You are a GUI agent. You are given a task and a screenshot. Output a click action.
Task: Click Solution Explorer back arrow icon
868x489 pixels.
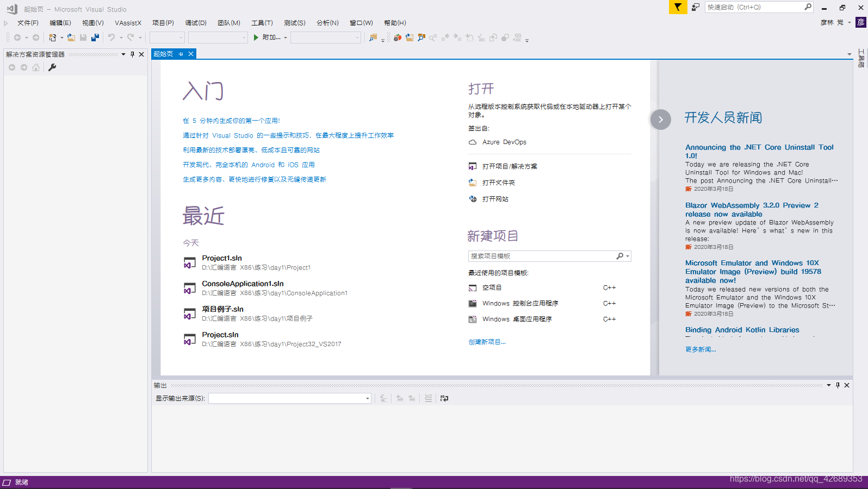[x=12, y=67]
